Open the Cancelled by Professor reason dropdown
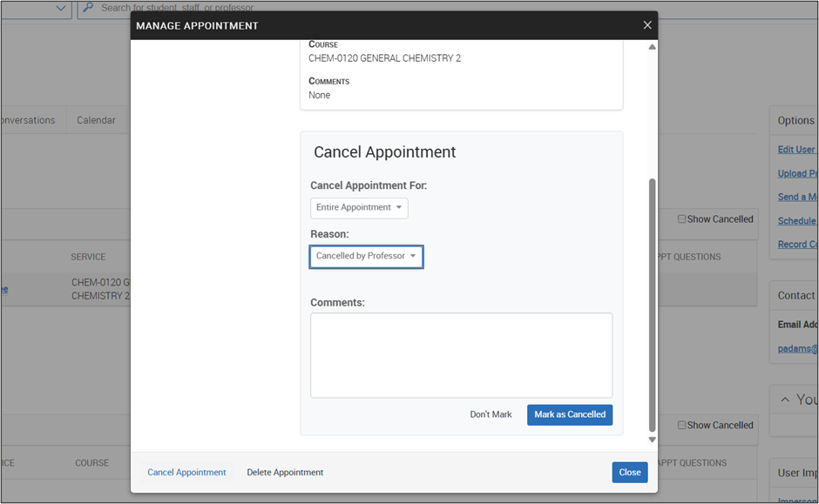 coord(366,256)
